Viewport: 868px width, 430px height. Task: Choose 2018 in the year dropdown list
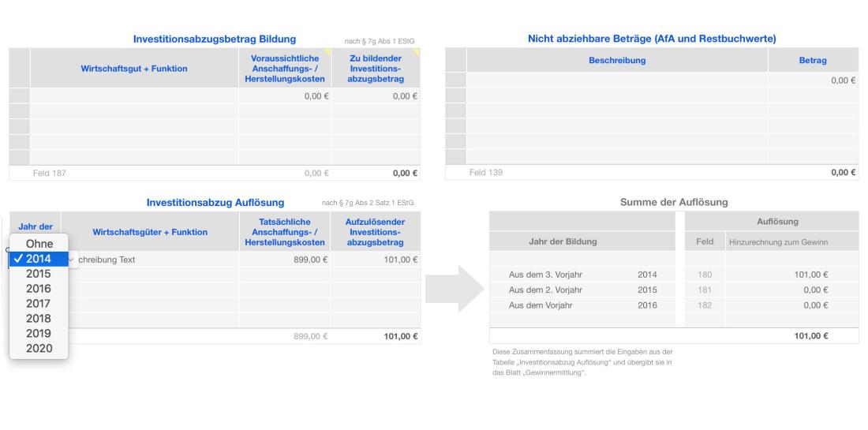(39, 319)
